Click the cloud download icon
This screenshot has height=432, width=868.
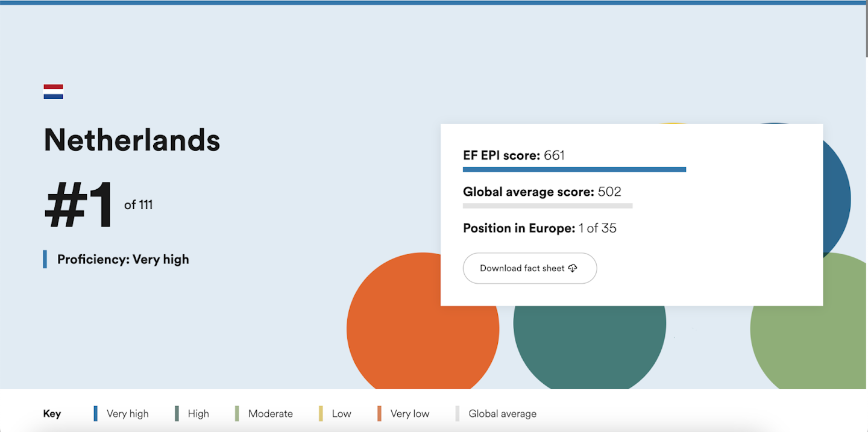pos(573,268)
